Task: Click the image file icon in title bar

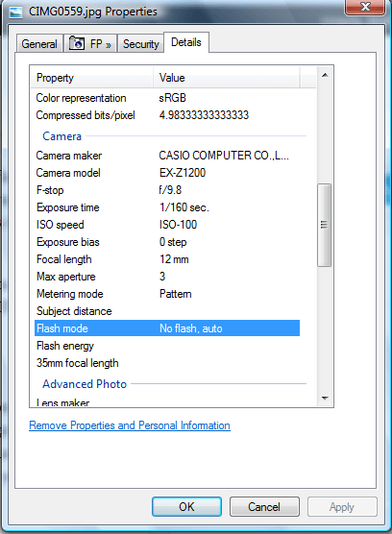Action: pos(15,12)
